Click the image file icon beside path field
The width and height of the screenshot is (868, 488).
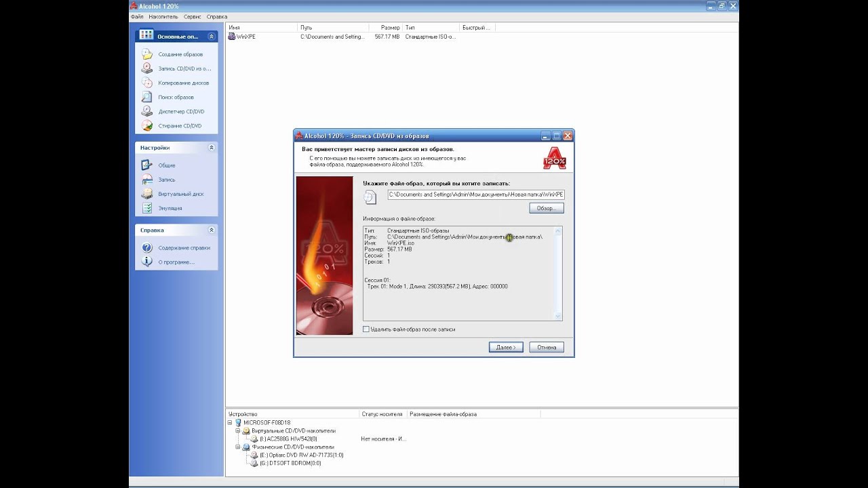click(370, 197)
